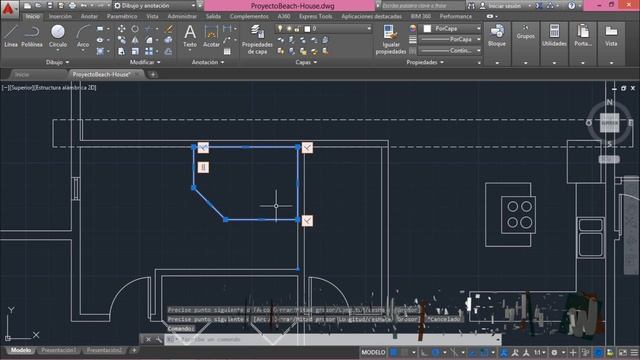The height and width of the screenshot is (360, 640).
Task: Click the Utilidades panel button
Action: (554, 43)
